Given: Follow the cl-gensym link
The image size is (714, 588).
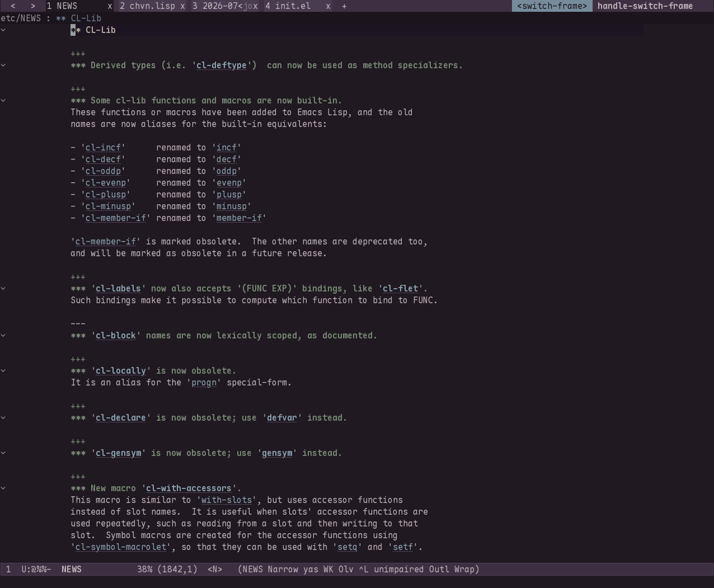Looking at the screenshot, I should 118,453.
